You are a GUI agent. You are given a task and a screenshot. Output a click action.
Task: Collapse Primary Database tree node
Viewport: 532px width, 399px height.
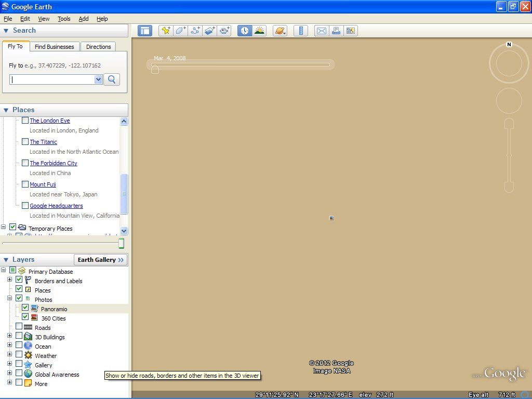4,270
